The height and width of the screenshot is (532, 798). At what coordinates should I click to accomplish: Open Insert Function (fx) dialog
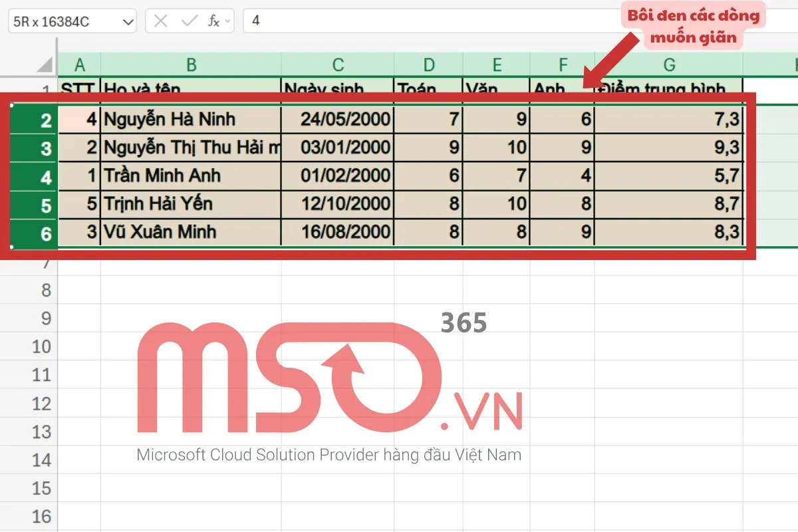(213, 21)
